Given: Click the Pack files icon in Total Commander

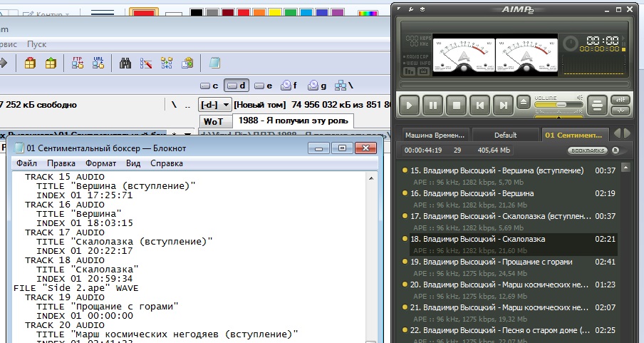Looking at the screenshot, I should (x=30, y=63).
